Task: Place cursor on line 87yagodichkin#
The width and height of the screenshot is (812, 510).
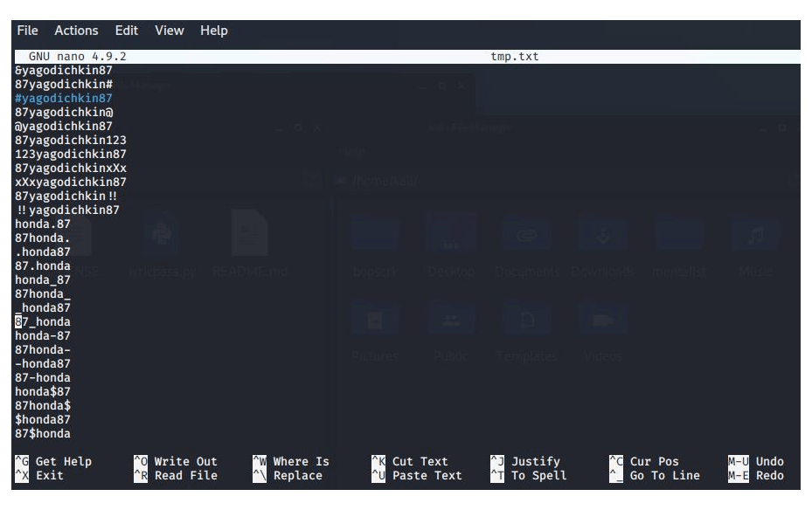Action: click(x=64, y=85)
